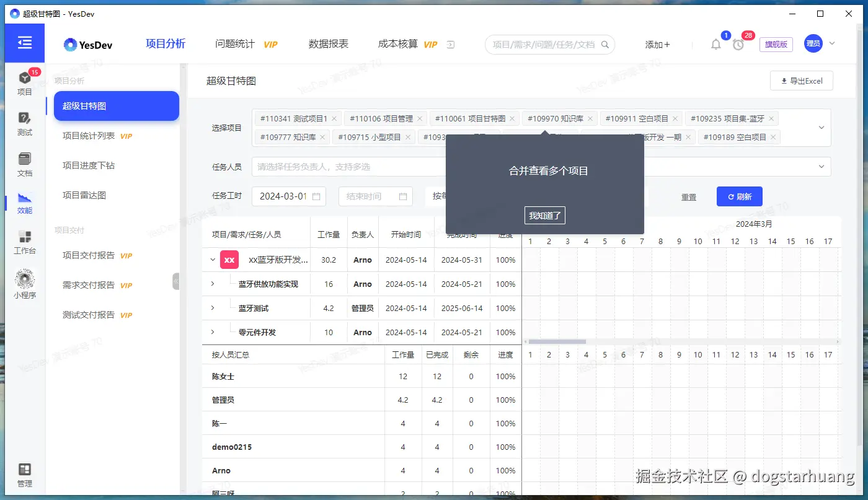Remove the #109911 空白项目 tag

tap(675, 118)
